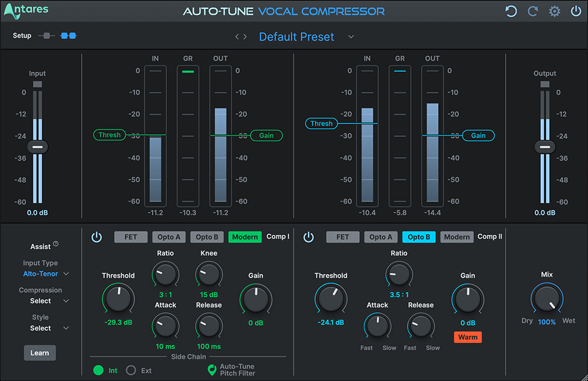Screen dimensions: 588x381
Task: Click the Setup layout blocks icon
Action: click(68, 35)
